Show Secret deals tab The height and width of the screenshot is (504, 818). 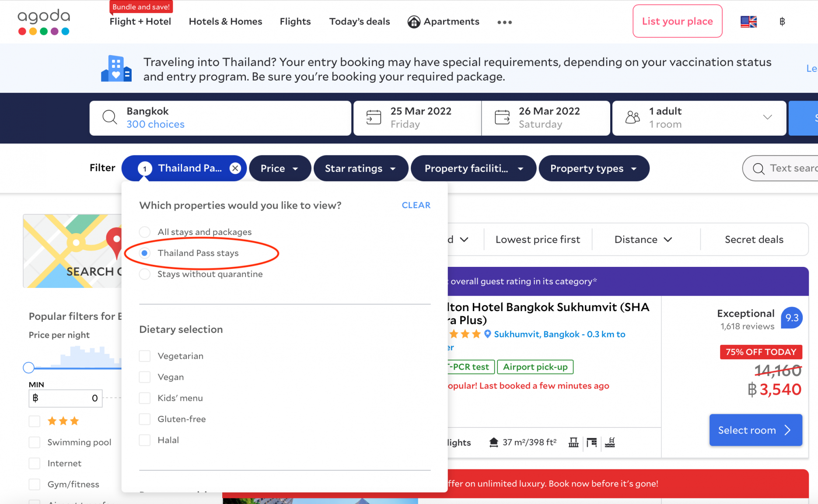[754, 239]
